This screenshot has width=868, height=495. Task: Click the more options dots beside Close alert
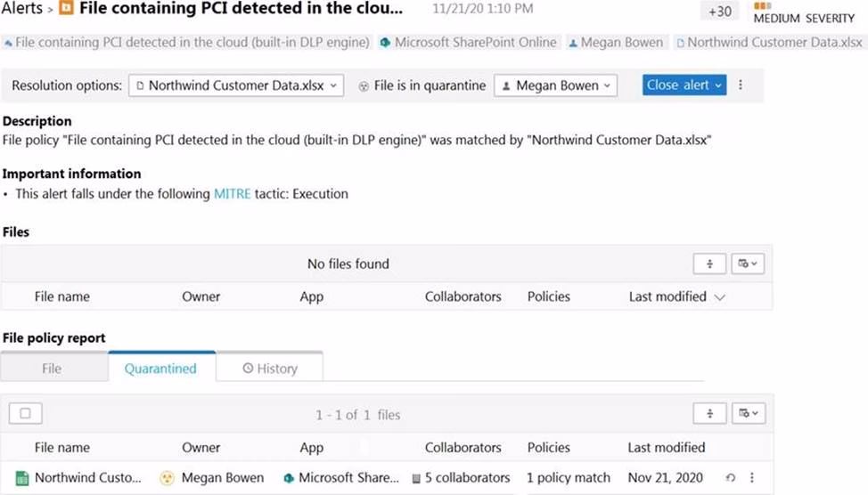click(x=741, y=85)
